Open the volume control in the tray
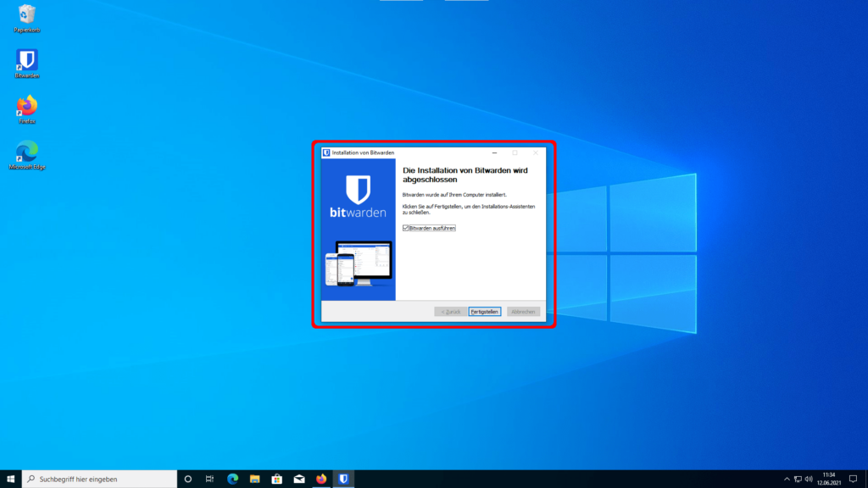The image size is (868, 488). point(810,479)
